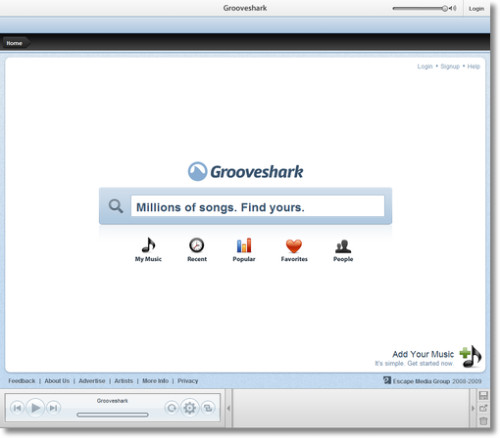The image size is (500, 438).
Task: Open Feedback footer link
Action: pos(22,381)
